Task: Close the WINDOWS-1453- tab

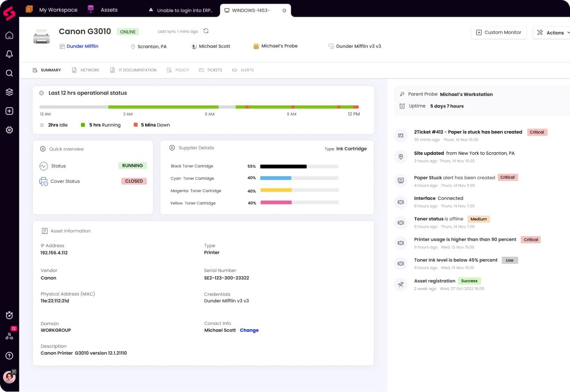Action: coord(284,10)
